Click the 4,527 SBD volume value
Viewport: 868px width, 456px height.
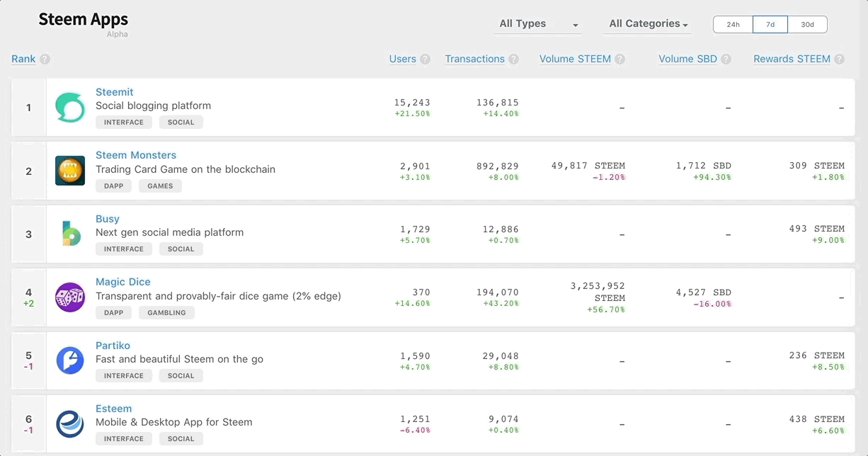(x=704, y=292)
